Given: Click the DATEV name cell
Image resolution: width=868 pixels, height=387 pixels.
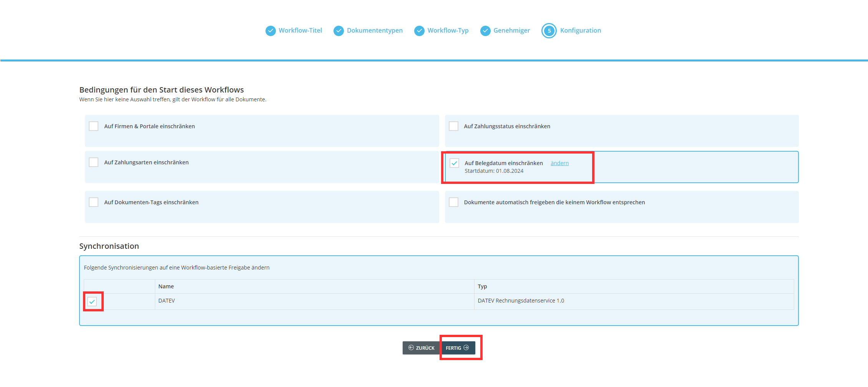Looking at the screenshot, I should [x=314, y=301].
